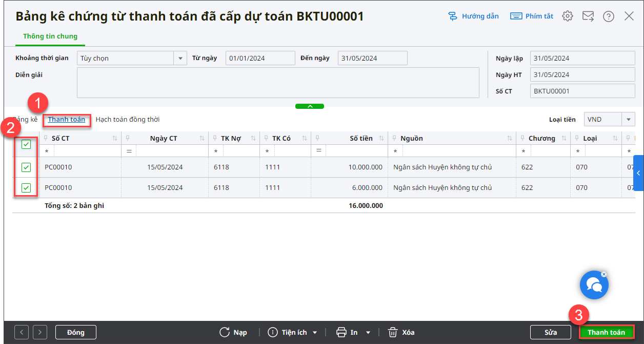
Task: Click the Nạp reload icon
Action: coord(225,332)
